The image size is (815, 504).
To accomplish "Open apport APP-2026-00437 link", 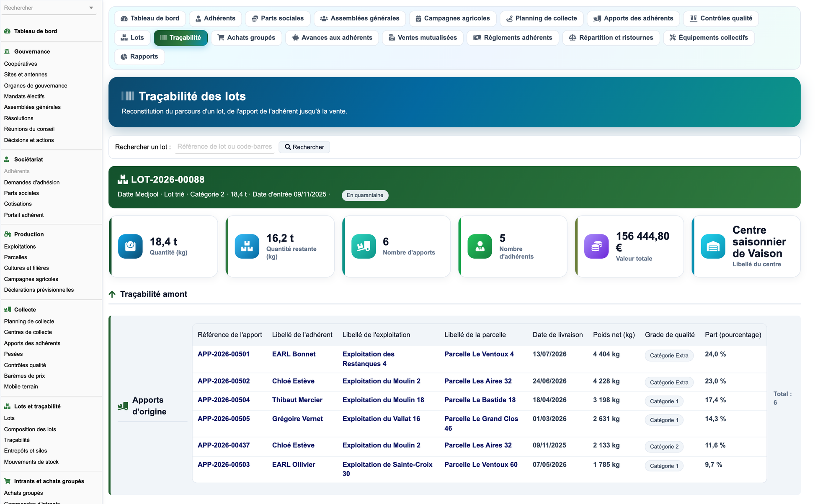I will tap(224, 445).
